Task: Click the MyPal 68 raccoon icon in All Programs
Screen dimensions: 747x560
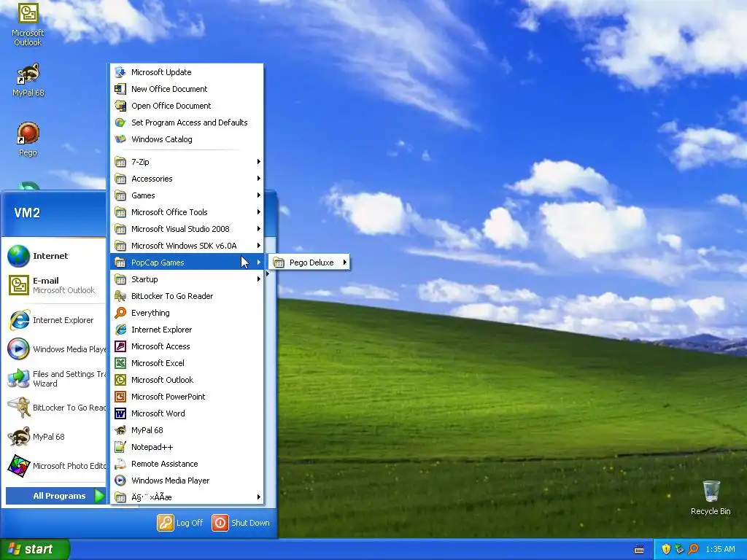Action: [x=120, y=430]
